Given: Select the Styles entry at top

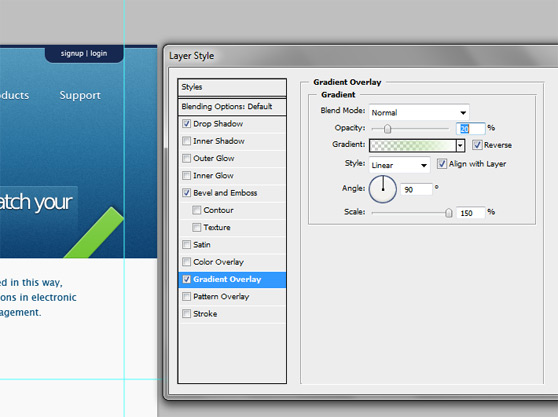Looking at the screenshot, I should [232, 87].
